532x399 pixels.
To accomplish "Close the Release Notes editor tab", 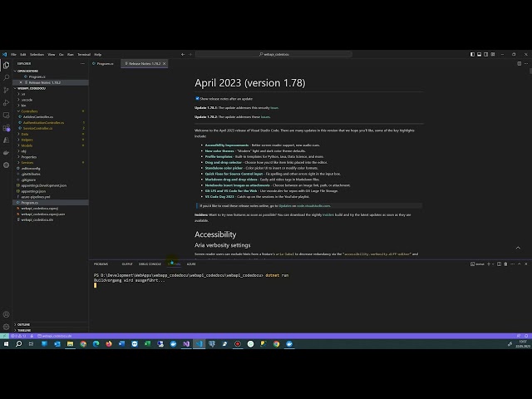I will pos(165,63).
